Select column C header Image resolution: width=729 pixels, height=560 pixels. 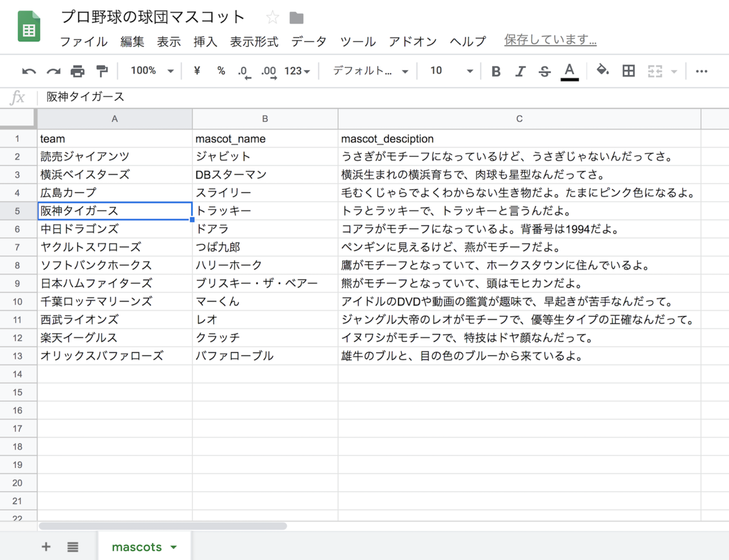519,119
